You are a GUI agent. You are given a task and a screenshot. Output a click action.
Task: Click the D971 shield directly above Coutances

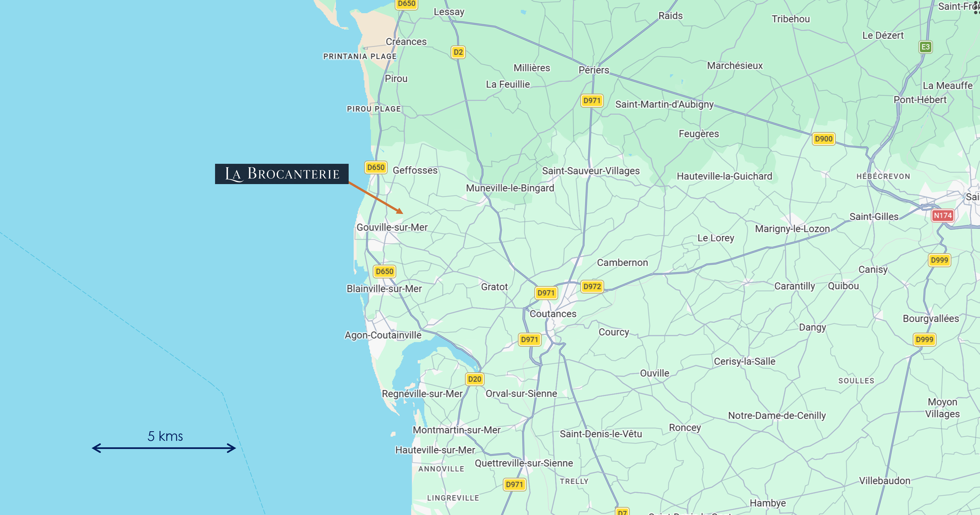pyautogui.click(x=546, y=293)
